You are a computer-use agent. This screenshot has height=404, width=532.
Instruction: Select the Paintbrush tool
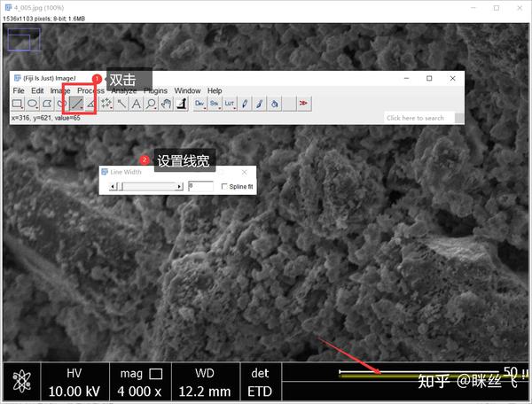(259, 104)
